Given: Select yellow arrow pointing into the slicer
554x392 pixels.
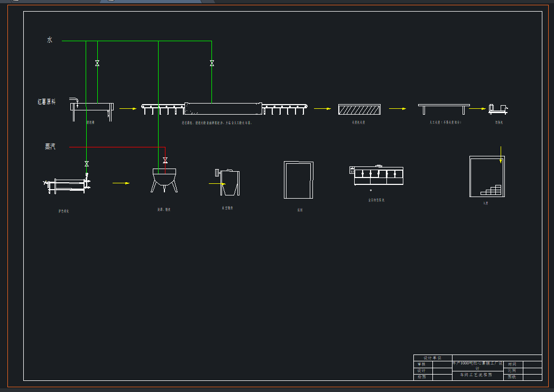Looking at the screenshot, I should [477, 109].
